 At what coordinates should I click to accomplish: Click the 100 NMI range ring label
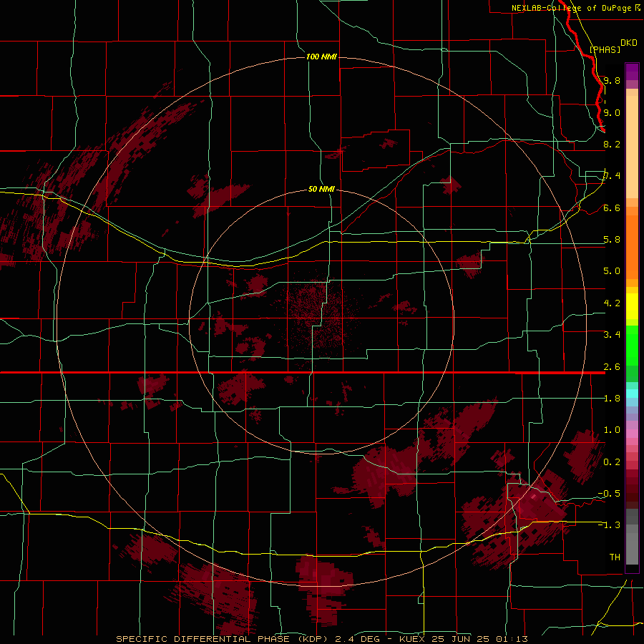point(321,57)
